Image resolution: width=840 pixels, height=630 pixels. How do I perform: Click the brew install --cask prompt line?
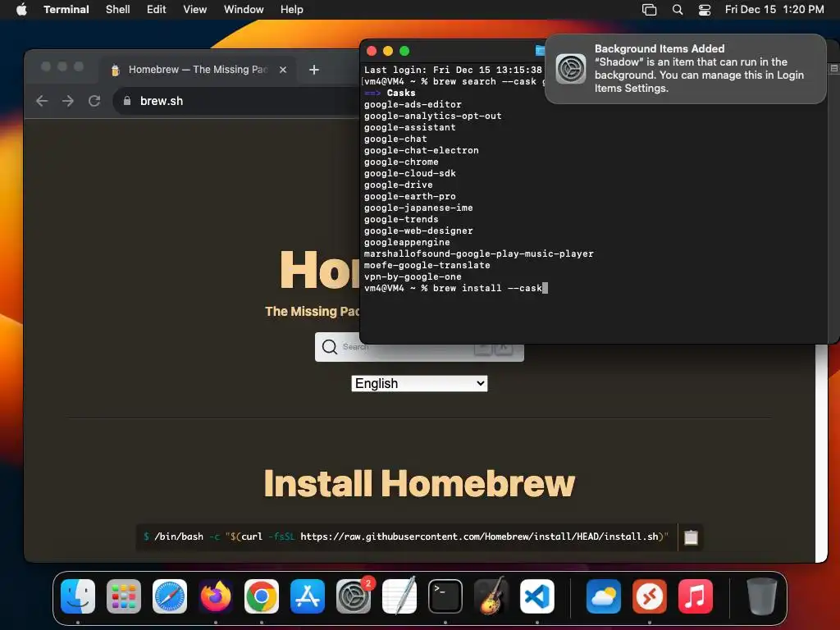[456, 288]
